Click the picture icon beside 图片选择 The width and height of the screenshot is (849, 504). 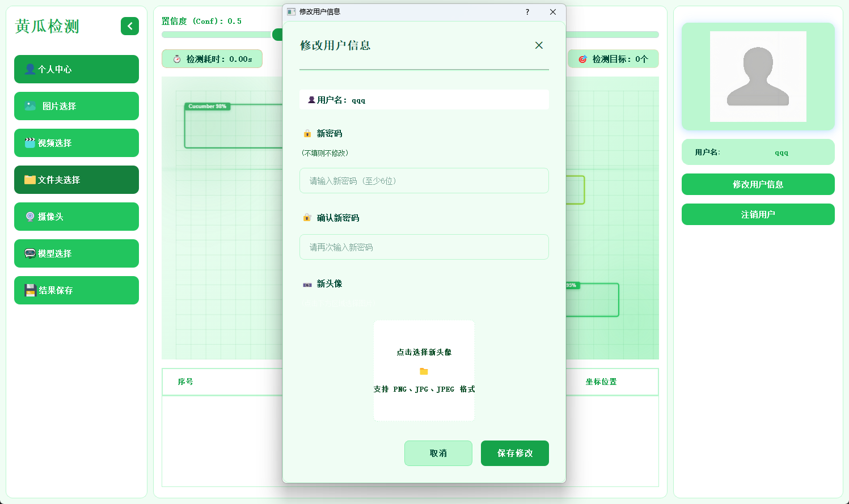31,106
